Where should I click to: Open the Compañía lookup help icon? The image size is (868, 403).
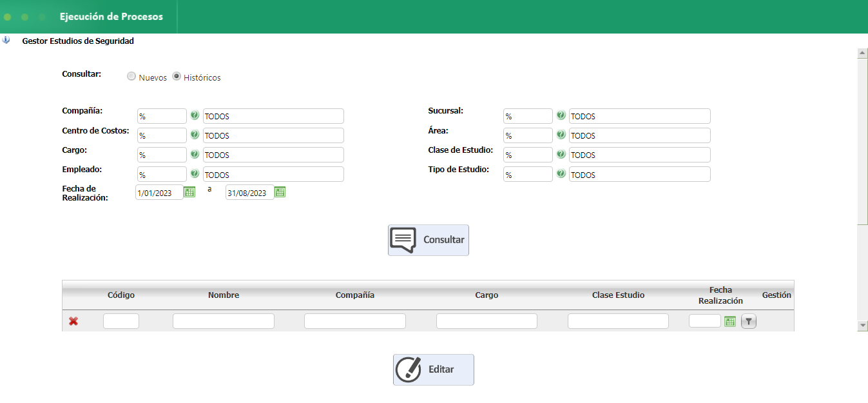[x=195, y=116]
